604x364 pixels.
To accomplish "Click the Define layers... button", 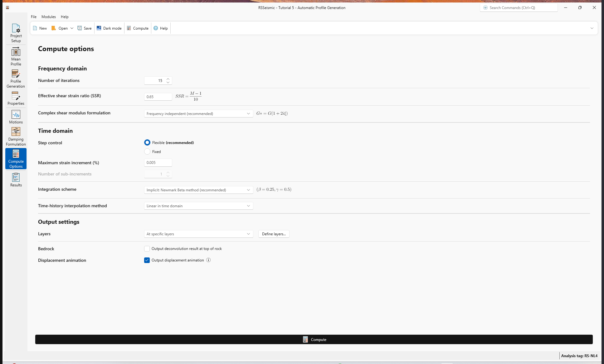I will point(274,234).
